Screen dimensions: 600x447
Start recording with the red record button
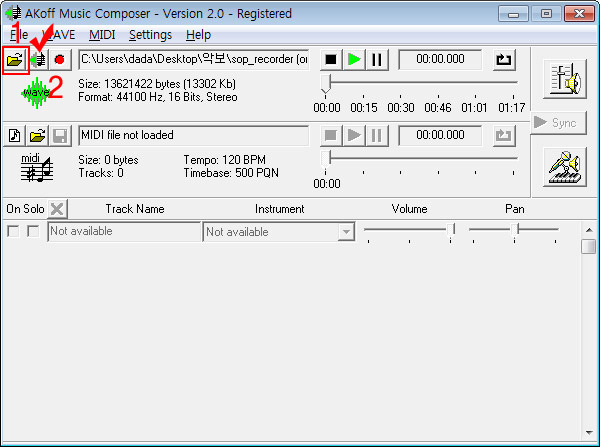60,60
